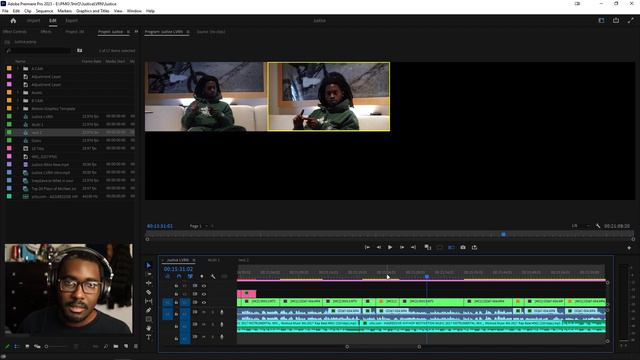
Task: Click the Project panel search field
Action: pyautogui.click(x=39, y=50)
